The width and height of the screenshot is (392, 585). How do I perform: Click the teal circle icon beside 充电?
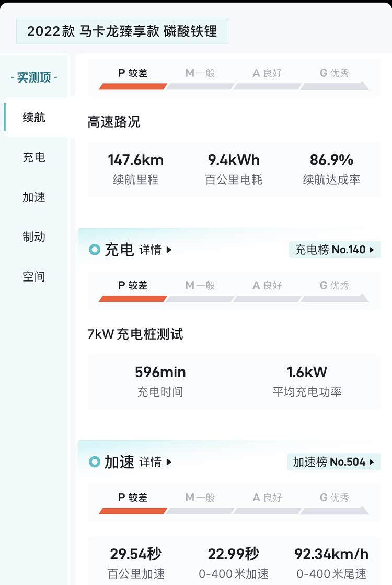coord(95,250)
